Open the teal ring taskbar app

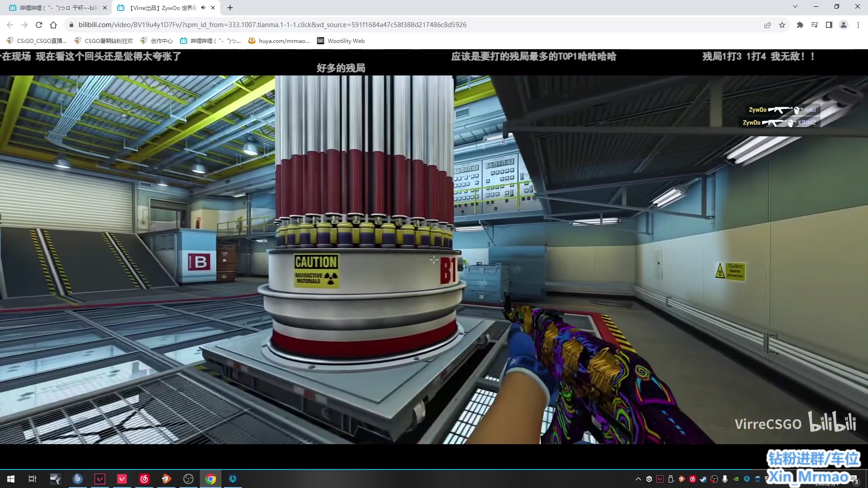(233, 479)
